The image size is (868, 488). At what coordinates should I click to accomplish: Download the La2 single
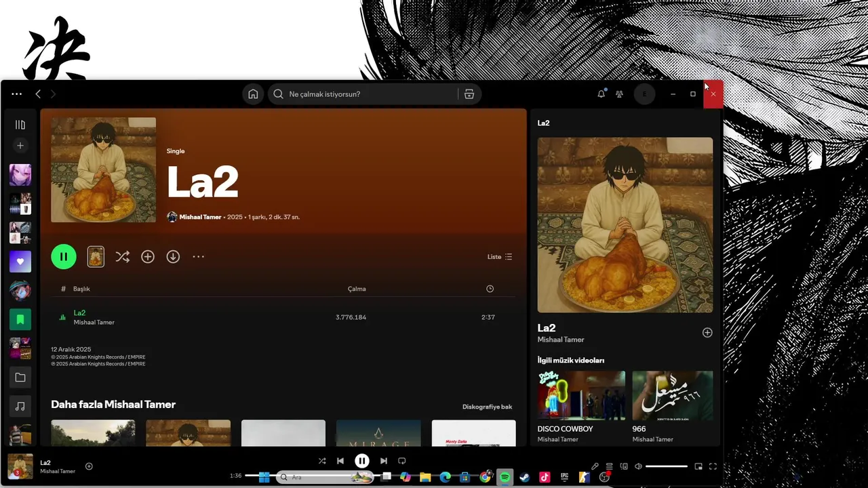(173, 257)
